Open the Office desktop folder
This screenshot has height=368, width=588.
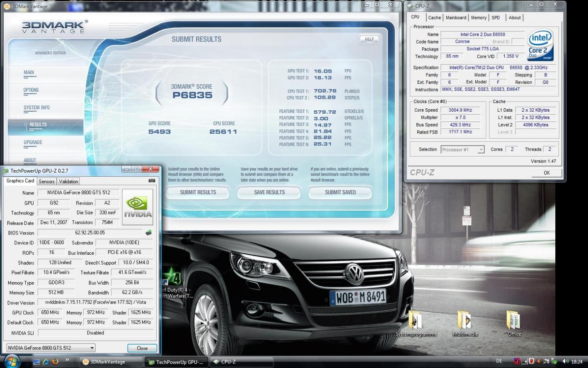[514, 324]
